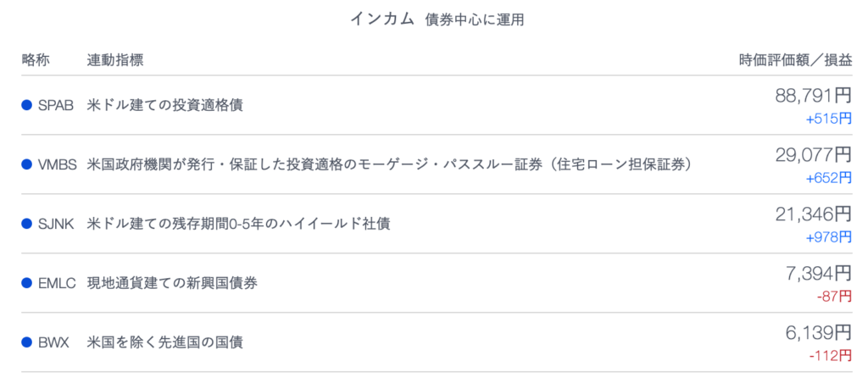This screenshot has height=389, width=868.
Task: Click the blue dot beside VMBS
Action: (x=27, y=164)
